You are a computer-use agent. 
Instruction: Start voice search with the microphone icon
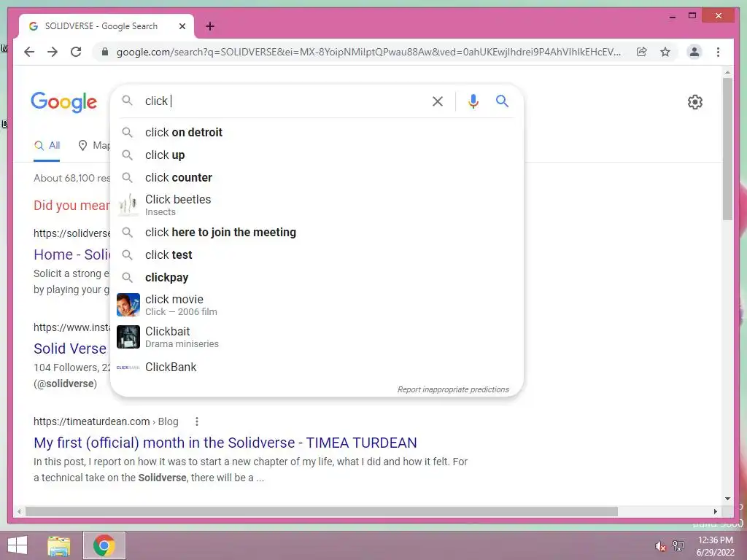[473, 101]
